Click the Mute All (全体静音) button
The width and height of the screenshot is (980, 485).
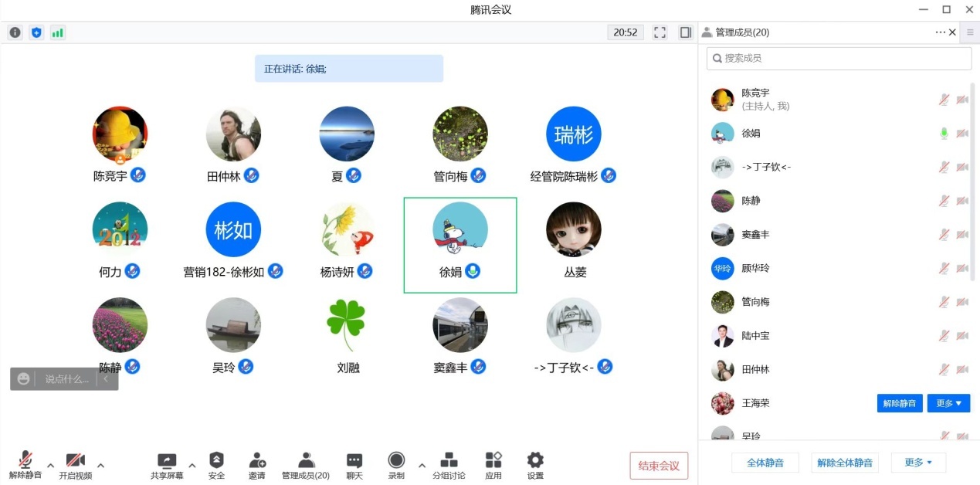[x=765, y=463]
